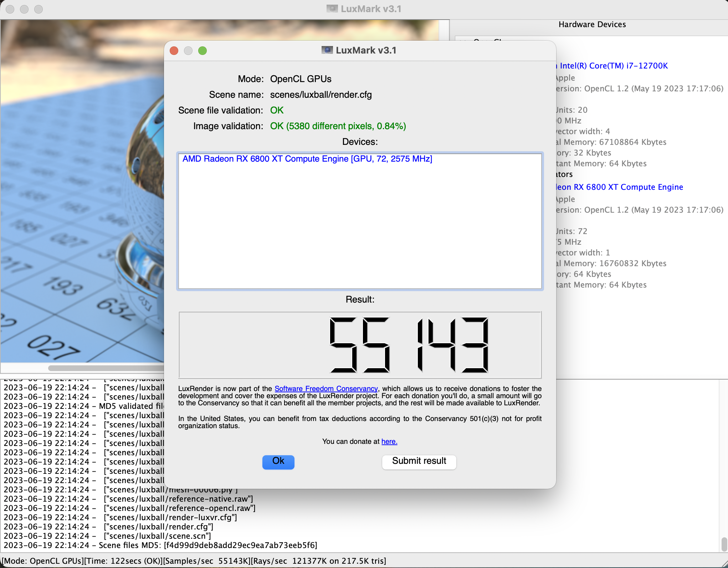Click the Hardware Devices panel header
This screenshot has height=568, width=728.
click(592, 24)
